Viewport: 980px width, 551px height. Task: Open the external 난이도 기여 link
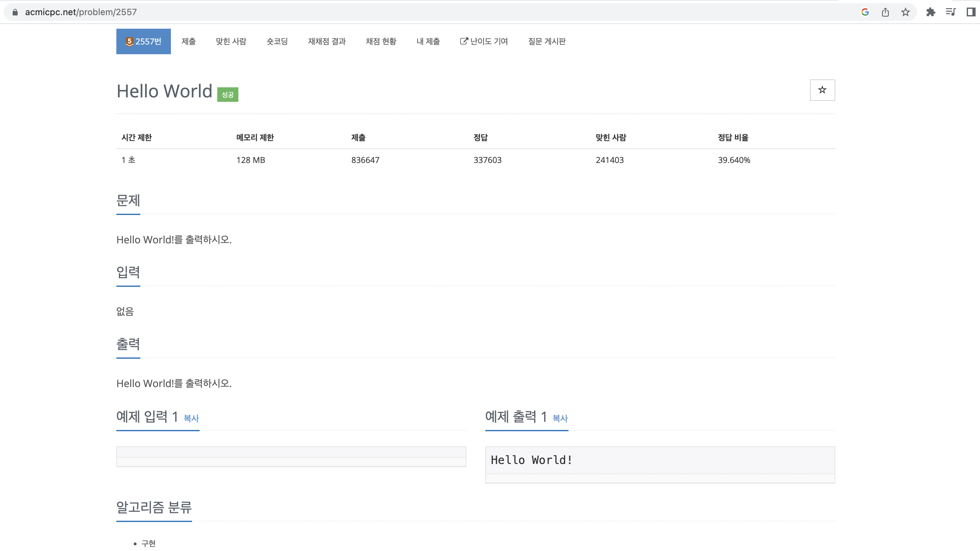tap(484, 41)
